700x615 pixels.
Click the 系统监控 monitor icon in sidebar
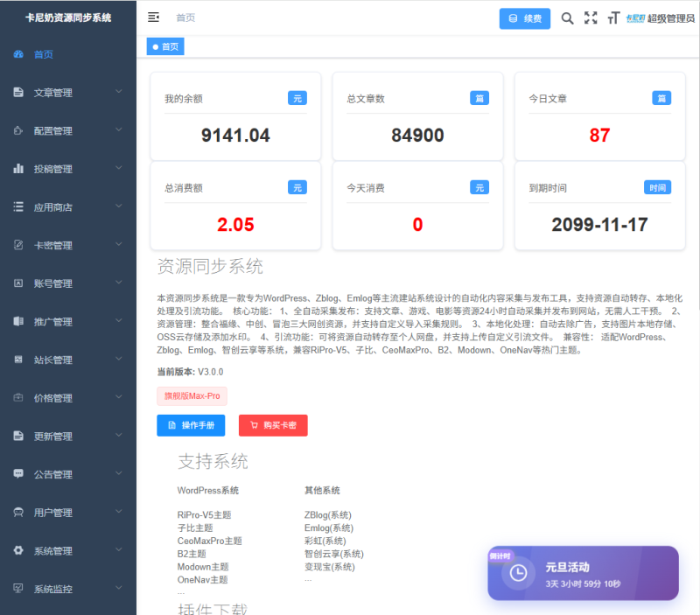click(x=19, y=590)
